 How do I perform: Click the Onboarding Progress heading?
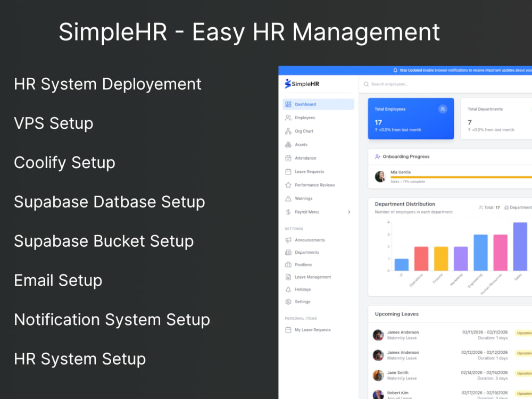click(406, 156)
